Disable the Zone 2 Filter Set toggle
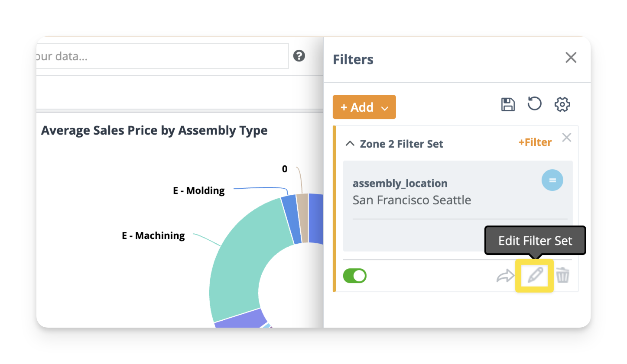 355,276
